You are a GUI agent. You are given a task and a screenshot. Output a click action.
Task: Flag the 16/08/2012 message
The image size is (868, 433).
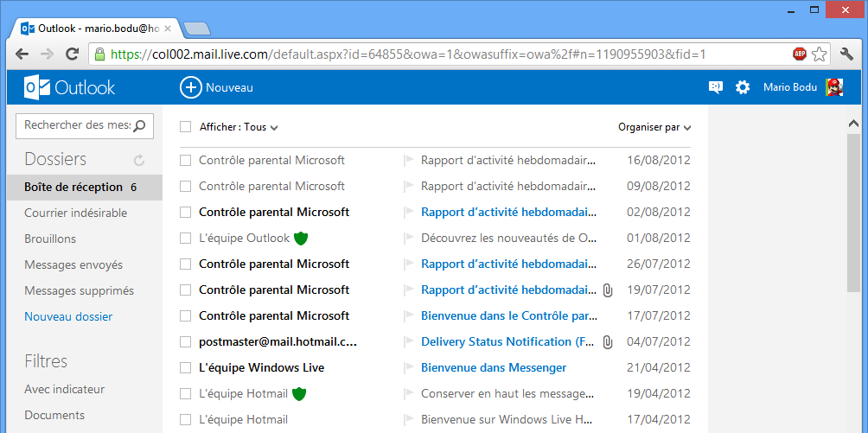pos(409,161)
